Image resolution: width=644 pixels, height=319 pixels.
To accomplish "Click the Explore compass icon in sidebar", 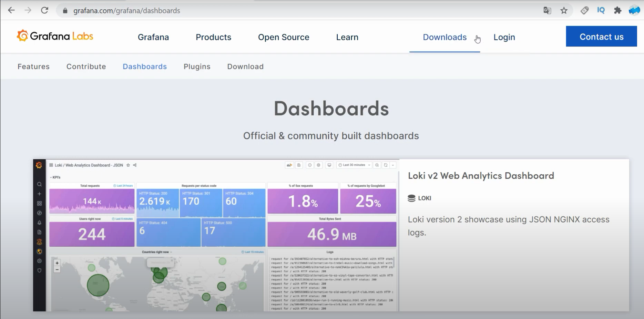I will 39,213.
